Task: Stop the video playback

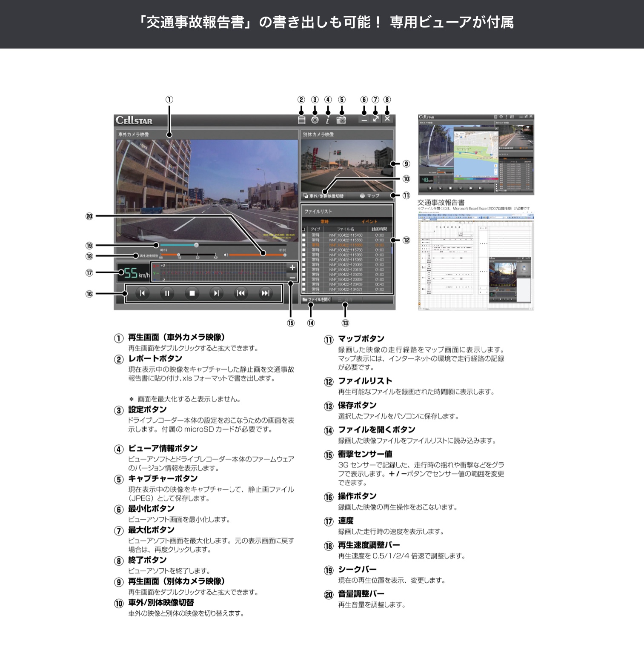Action: click(x=192, y=293)
